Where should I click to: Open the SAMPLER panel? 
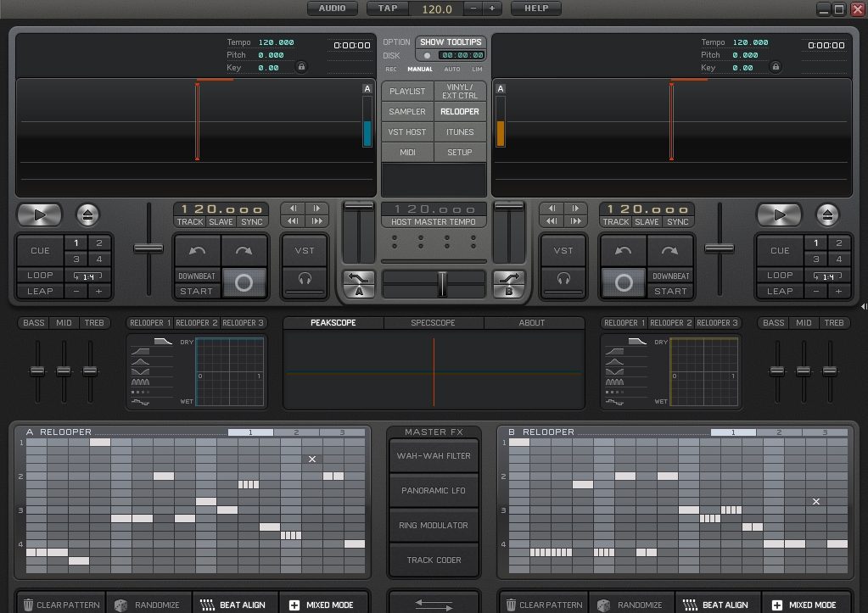pyautogui.click(x=407, y=112)
